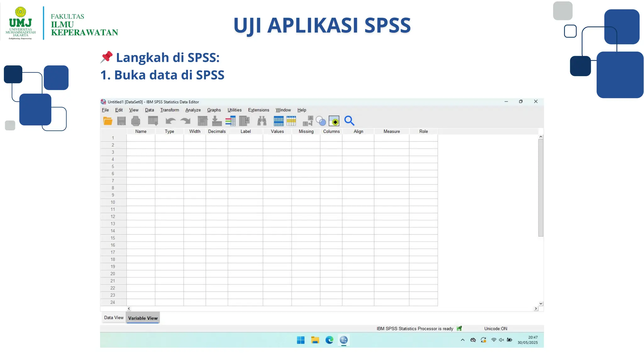Screen dimensions: 644x362
Task: Open Microsoft Edge from the taskbar
Action: (329, 340)
